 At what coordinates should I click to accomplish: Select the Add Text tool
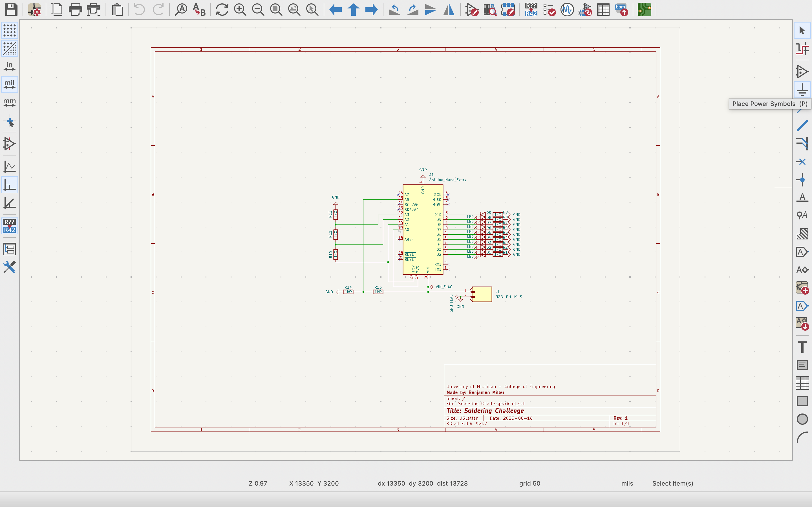click(802, 347)
